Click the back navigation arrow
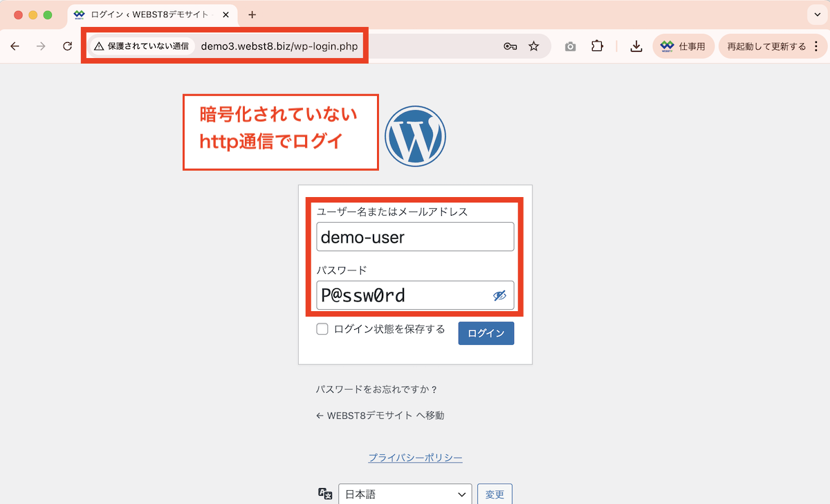 [15, 46]
